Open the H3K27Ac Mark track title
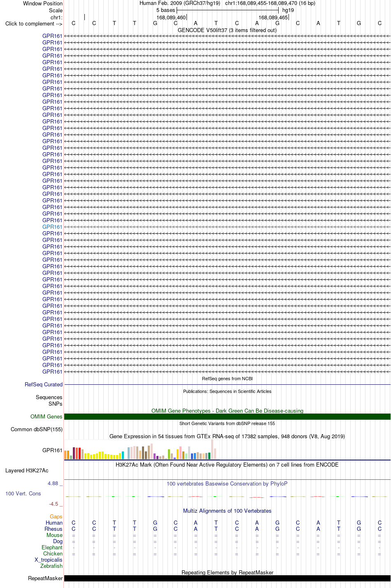The width and height of the screenshot is (391, 588). point(227,465)
